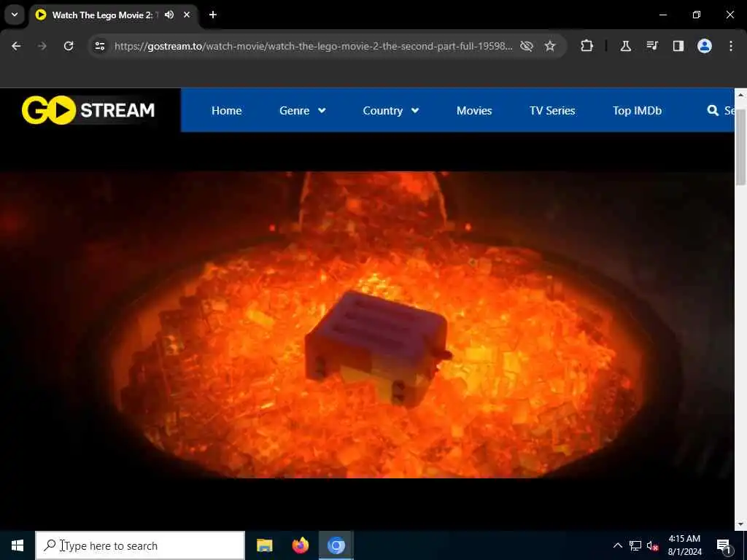Click the video player frame
Image resolution: width=747 pixels, height=560 pixels.
coord(367,324)
